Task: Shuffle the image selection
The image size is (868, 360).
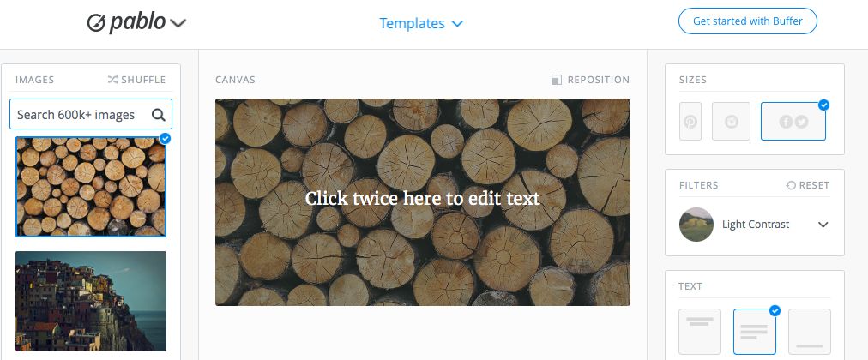Action: (x=136, y=80)
